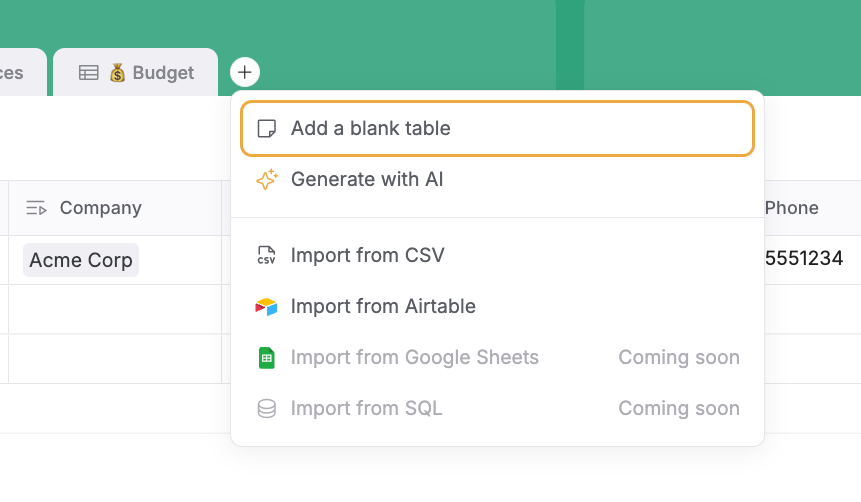
Task: Open the partially hidden tab left of Budget
Action: (14, 73)
